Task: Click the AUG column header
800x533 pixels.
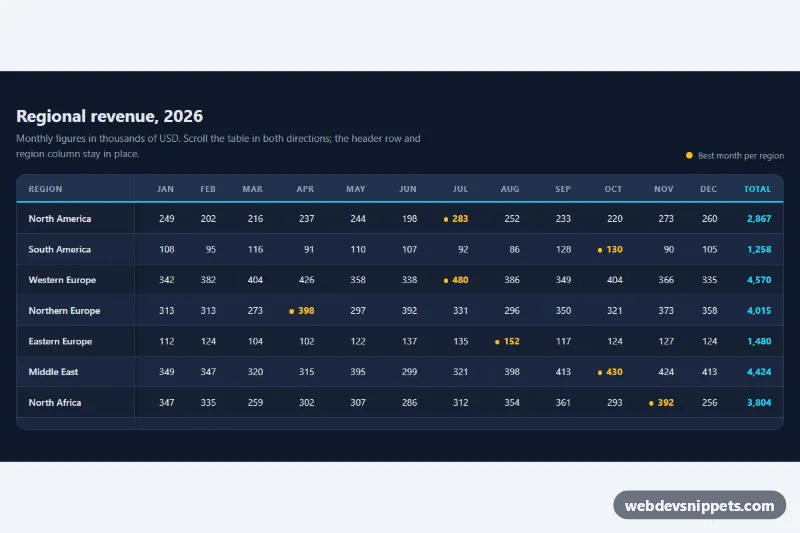Action: [510, 189]
